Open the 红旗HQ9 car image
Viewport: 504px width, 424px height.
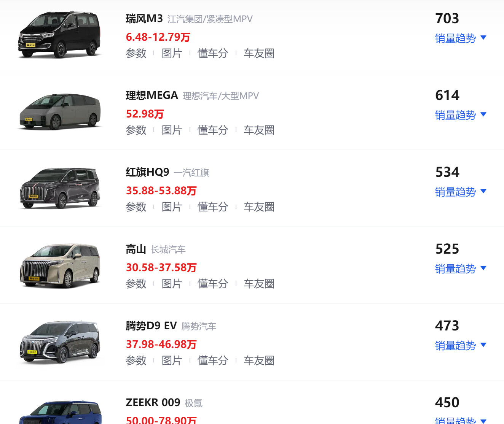60,188
